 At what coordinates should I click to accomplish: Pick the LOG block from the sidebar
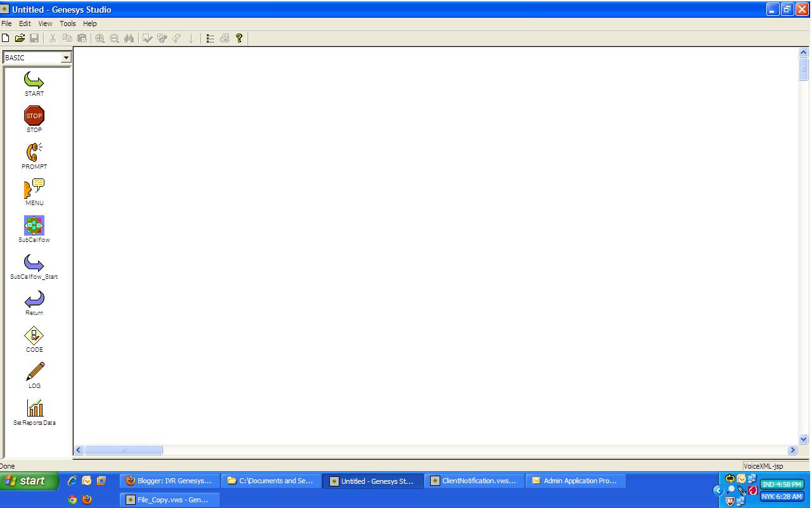34,373
